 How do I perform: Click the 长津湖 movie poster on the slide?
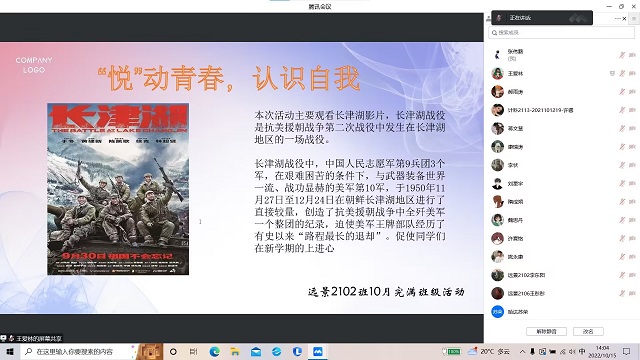118,189
